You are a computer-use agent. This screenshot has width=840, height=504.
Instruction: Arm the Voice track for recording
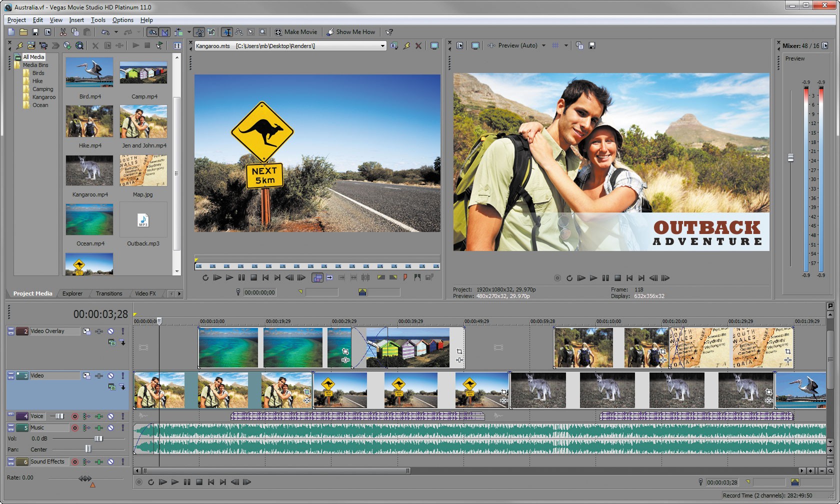pyautogui.click(x=75, y=416)
